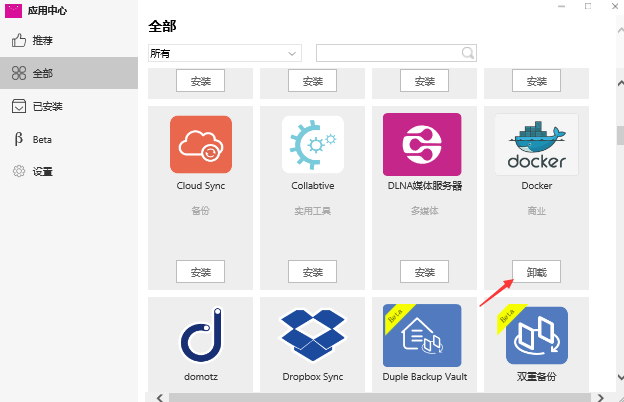Screen dimensions: 624x402
Task: Click the search magnifier icon
Action: (x=467, y=53)
